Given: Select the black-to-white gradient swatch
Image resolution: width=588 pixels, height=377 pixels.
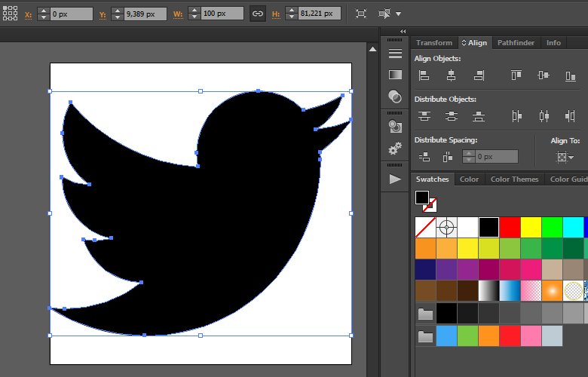Looking at the screenshot, I should [x=489, y=291].
